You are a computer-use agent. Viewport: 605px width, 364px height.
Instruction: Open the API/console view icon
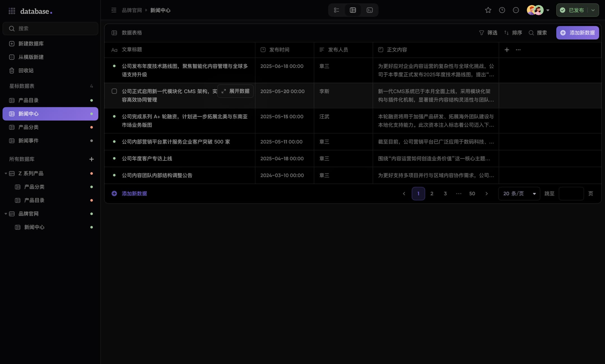click(369, 10)
